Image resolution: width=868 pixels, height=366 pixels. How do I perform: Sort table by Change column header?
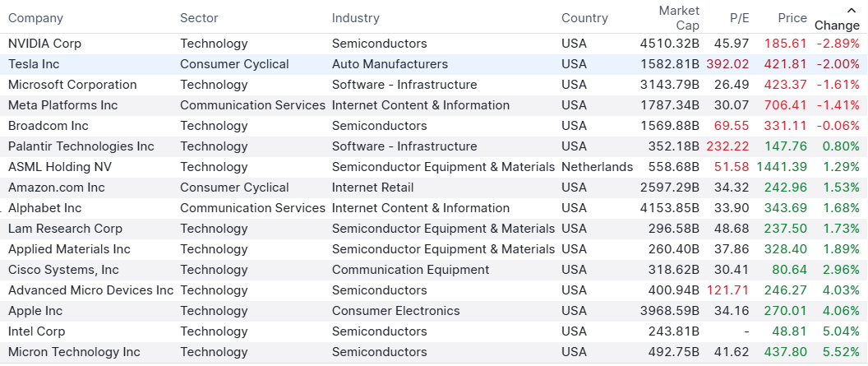coord(837,25)
